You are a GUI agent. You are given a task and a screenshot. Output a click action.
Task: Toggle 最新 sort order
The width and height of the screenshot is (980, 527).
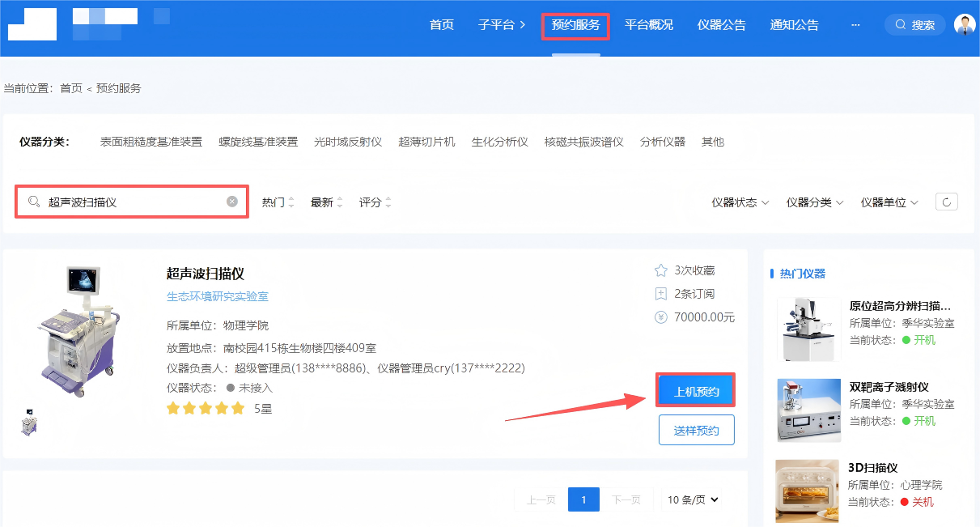[x=327, y=202]
